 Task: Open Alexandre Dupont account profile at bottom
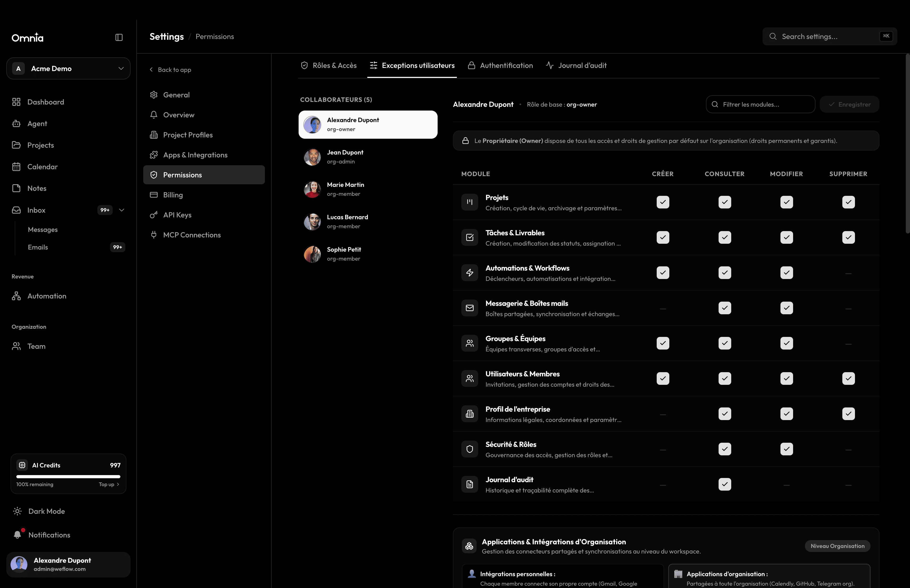[68, 564]
